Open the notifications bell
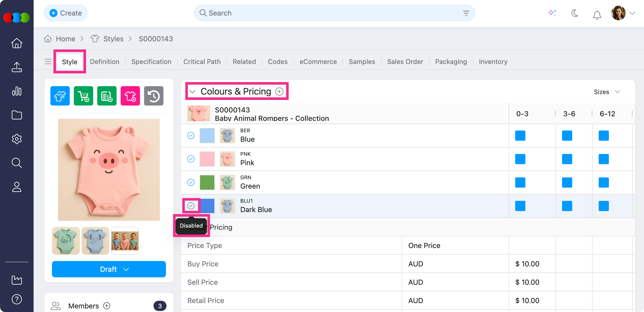The width and height of the screenshot is (644, 312). (597, 15)
